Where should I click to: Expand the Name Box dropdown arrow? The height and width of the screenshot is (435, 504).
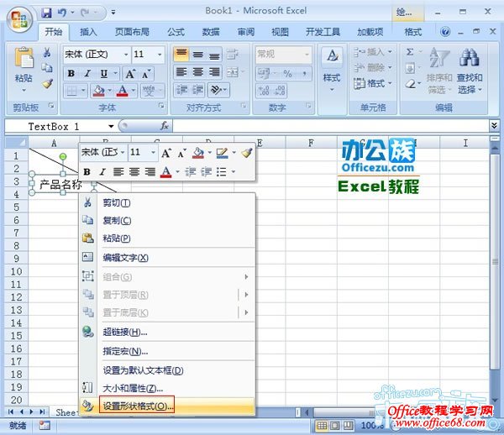[111, 126]
